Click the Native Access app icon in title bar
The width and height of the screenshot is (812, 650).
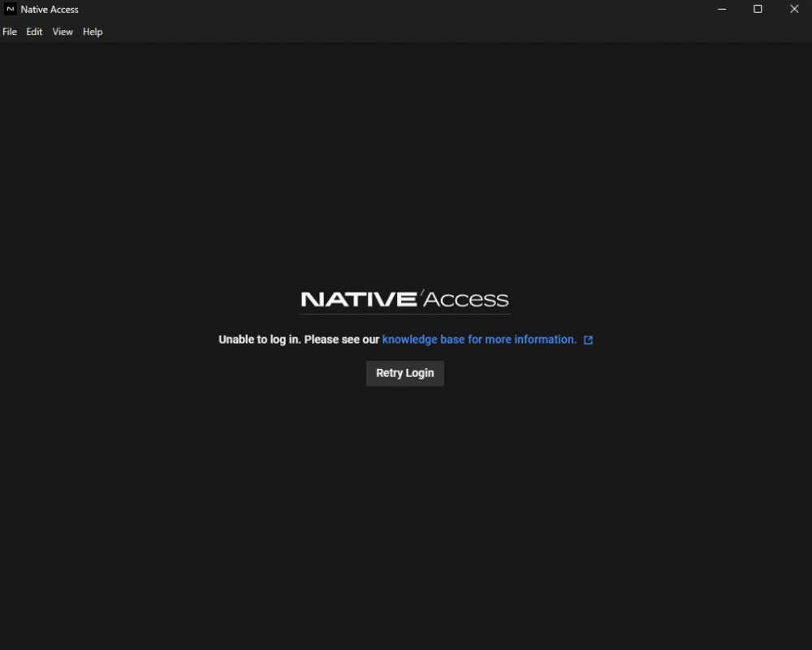point(10,9)
